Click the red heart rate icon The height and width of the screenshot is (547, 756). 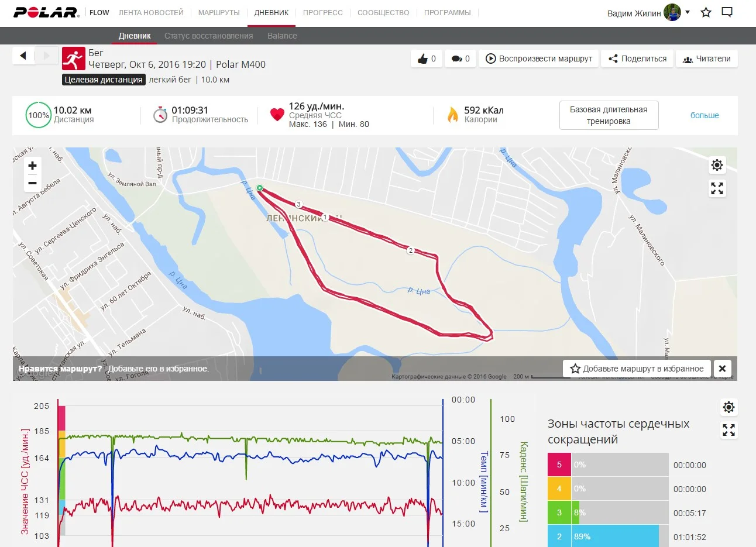click(277, 115)
